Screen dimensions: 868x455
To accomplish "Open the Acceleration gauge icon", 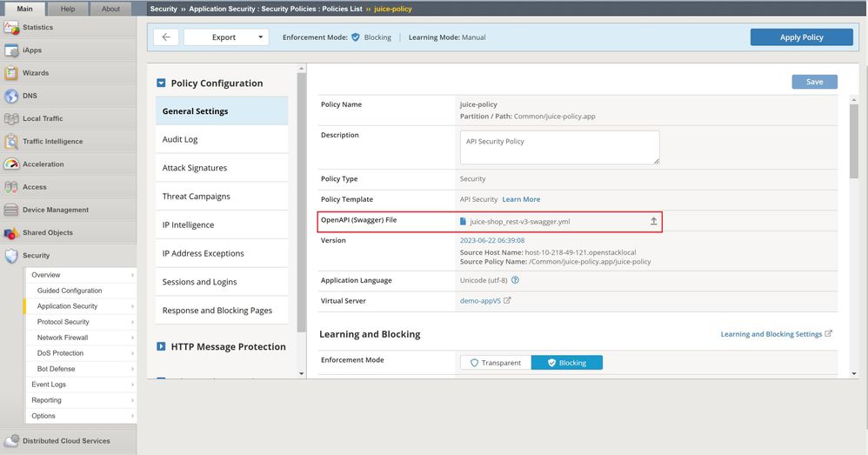I will [x=11, y=164].
